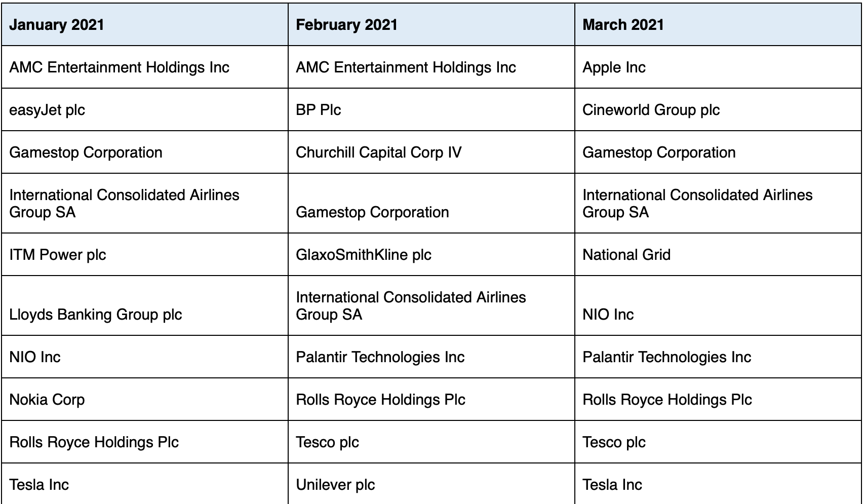Select the February 2021 header cell
Image resolution: width=863 pixels, height=504 pixels.
(431, 25)
